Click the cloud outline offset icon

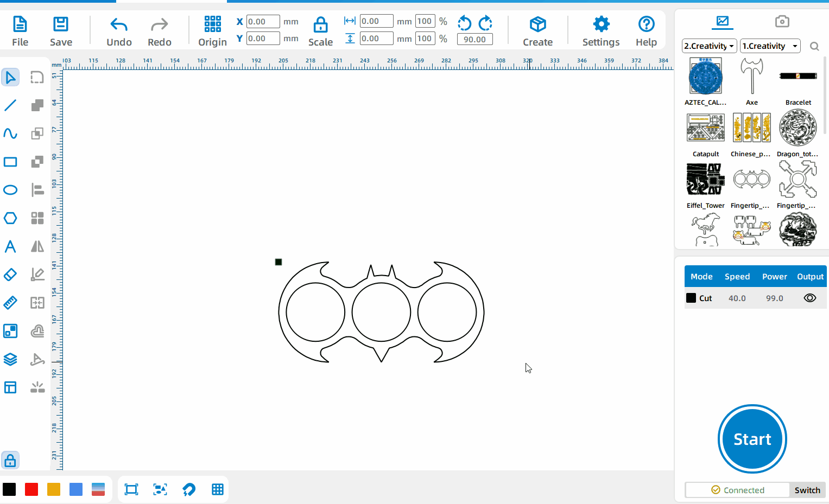coord(37,331)
